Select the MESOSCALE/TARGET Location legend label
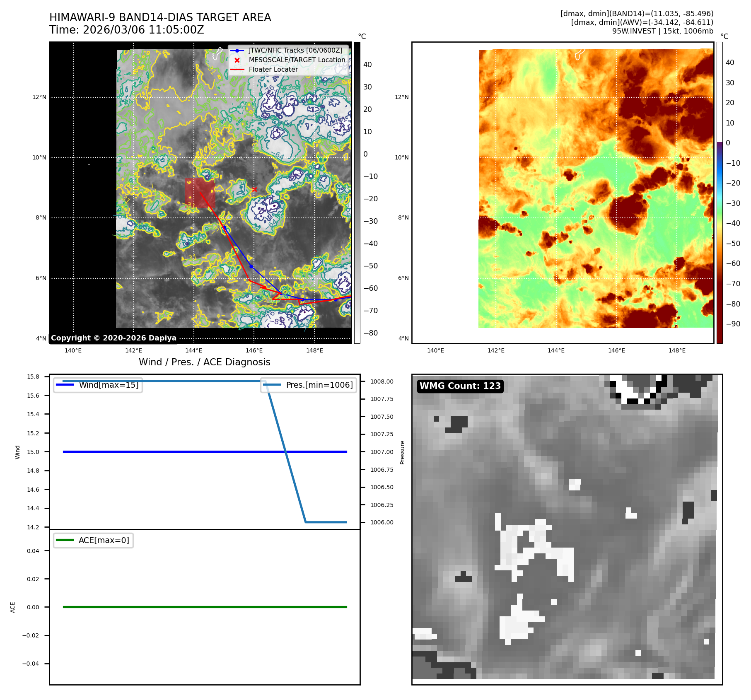 pyautogui.click(x=297, y=60)
